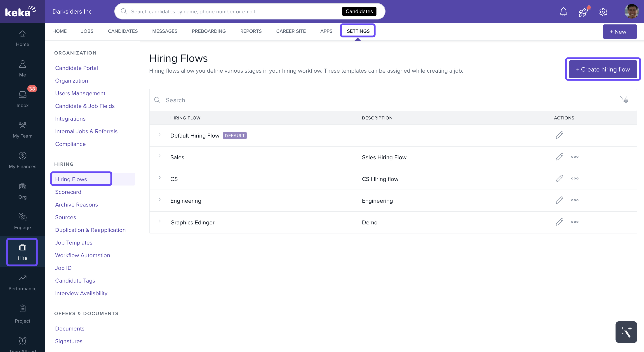Edit Default Hiring Flow pencil icon

[559, 135]
